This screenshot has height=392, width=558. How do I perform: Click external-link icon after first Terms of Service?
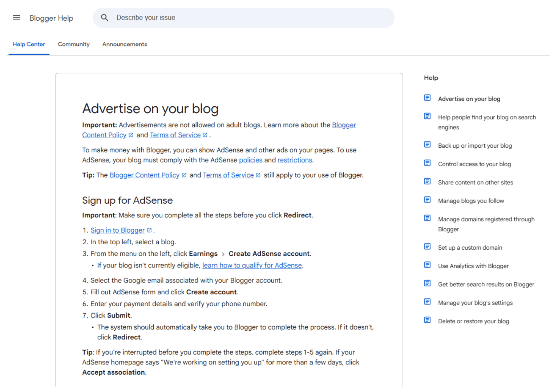pyautogui.click(x=205, y=135)
